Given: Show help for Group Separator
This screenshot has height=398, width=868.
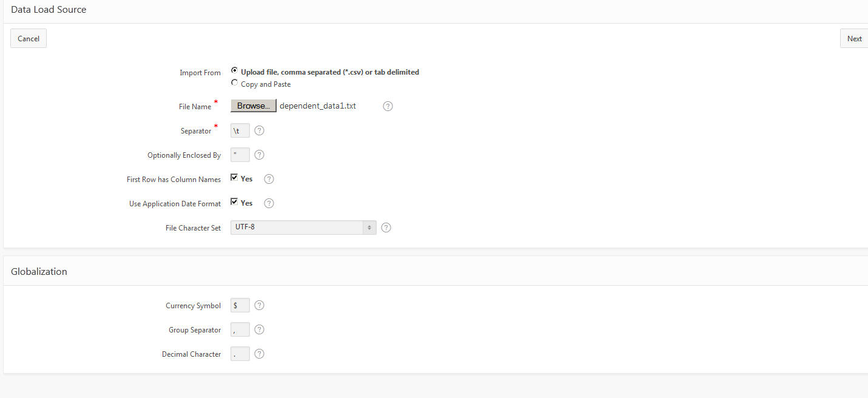Looking at the screenshot, I should pos(260,329).
